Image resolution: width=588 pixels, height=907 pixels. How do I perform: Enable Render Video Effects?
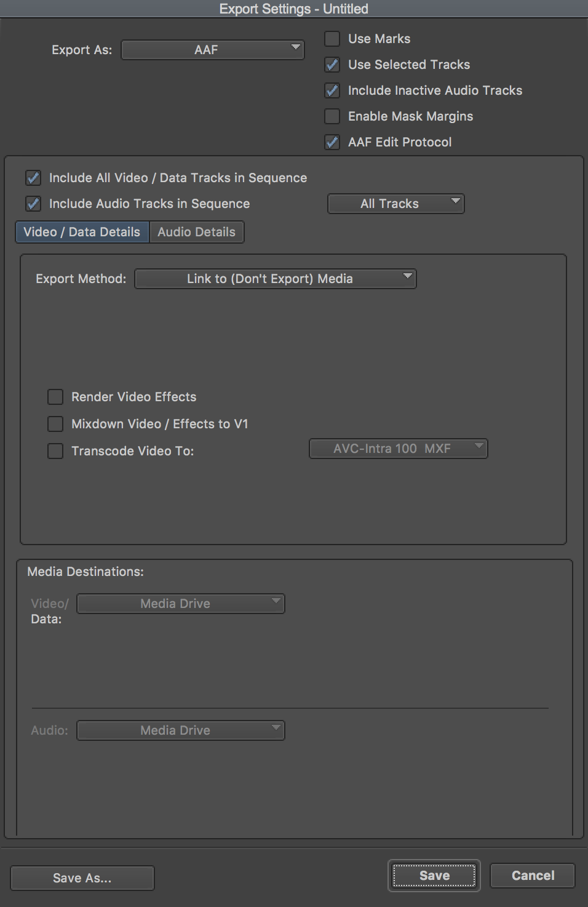(x=55, y=397)
